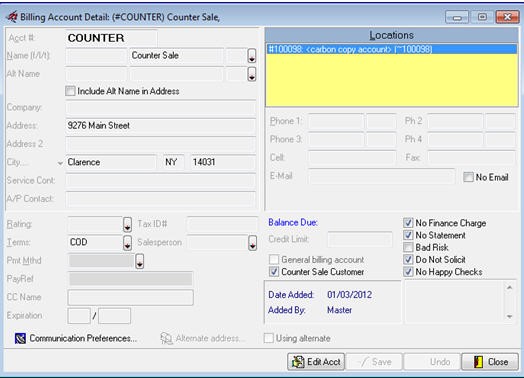Click the City field Clarence
Screen dimensions: 524x378
(111, 162)
